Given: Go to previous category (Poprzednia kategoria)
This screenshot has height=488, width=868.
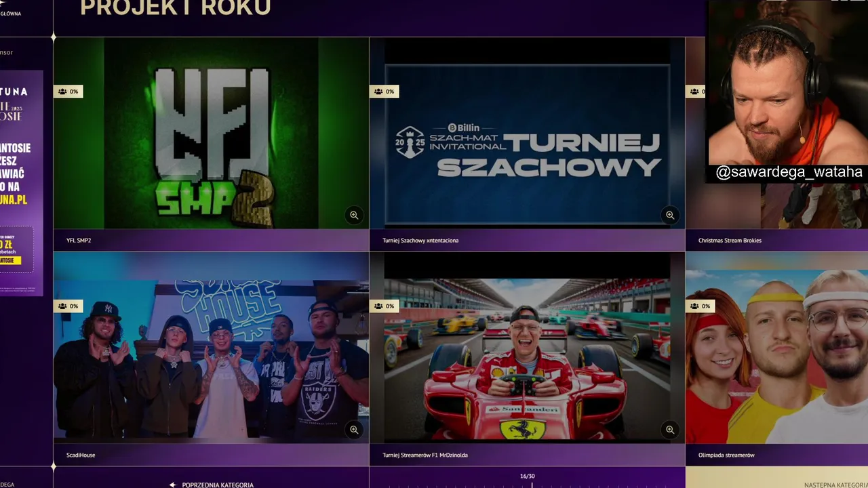Looking at the screenshot, I should tap(211, 485).
